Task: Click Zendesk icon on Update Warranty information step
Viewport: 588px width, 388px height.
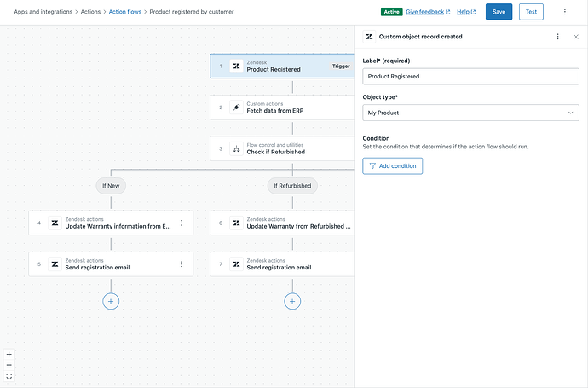Action: 55,223
